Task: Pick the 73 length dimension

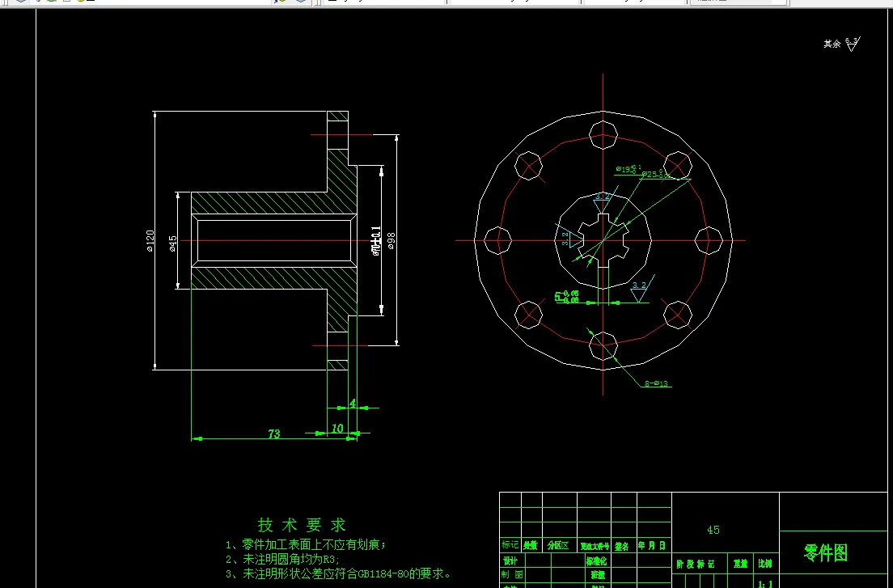Action: coord(274,434)
